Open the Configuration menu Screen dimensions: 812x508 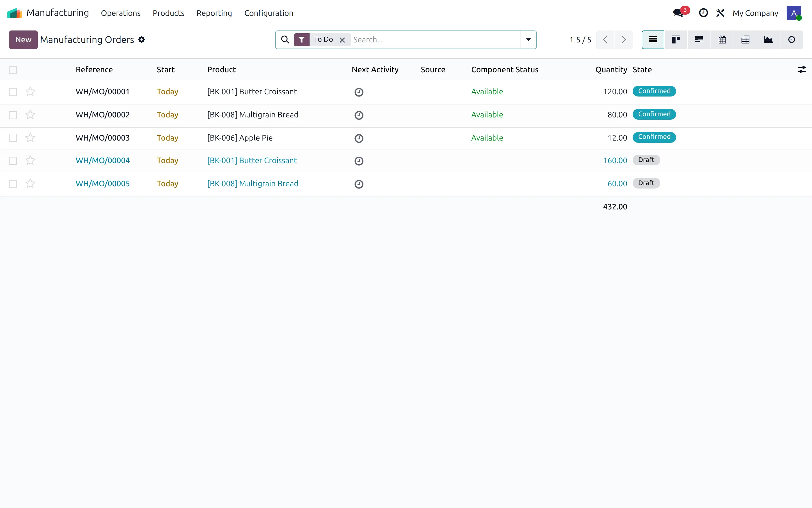[269, 13]
